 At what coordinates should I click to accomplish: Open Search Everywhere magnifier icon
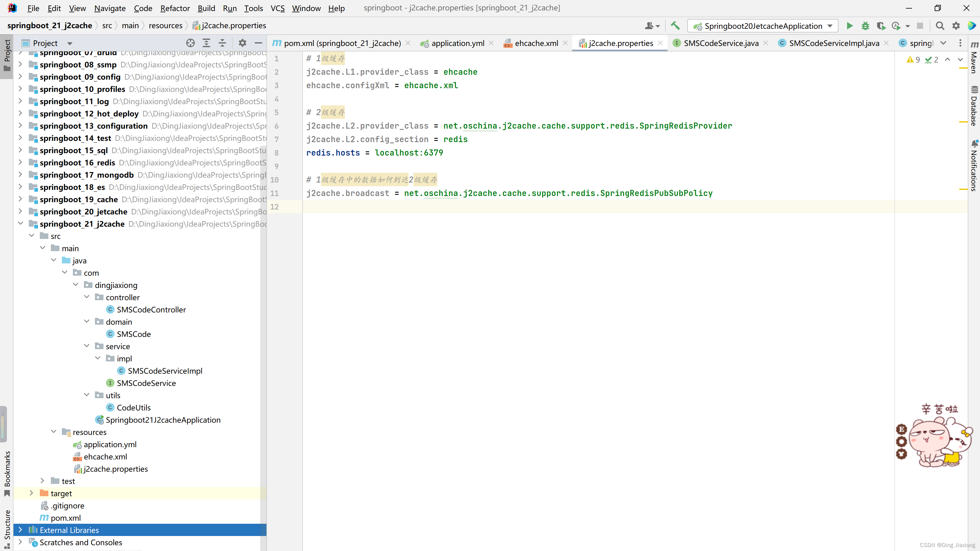[940, 26]
